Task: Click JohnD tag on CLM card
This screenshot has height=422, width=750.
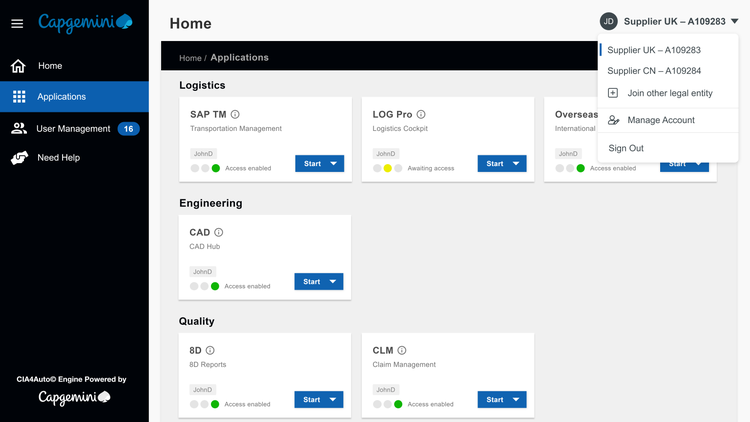Action: (386, 389)
